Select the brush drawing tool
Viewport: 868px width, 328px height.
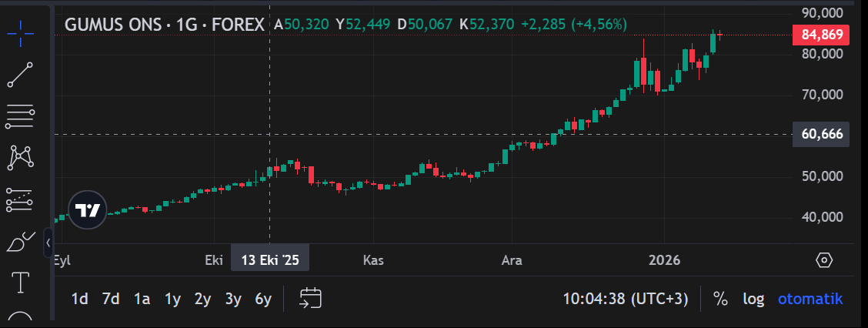(x=20, y=242)
